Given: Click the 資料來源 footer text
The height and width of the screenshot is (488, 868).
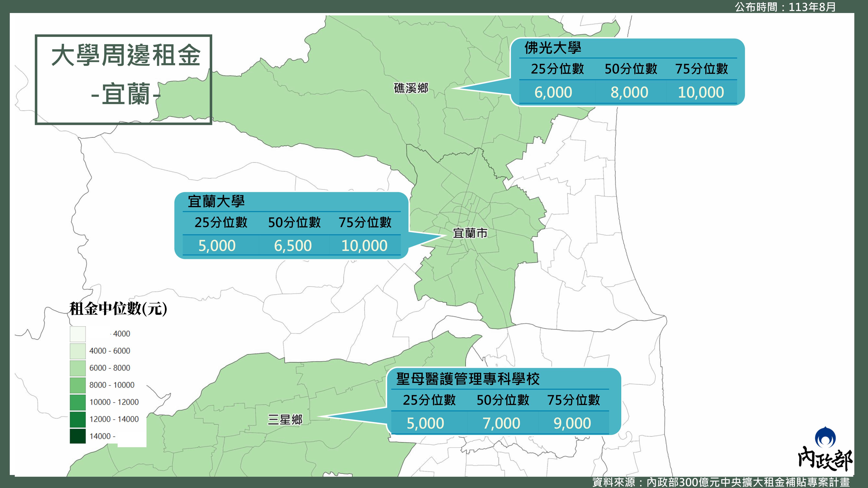Looking at the screenshot, I should tap(721, 482).
